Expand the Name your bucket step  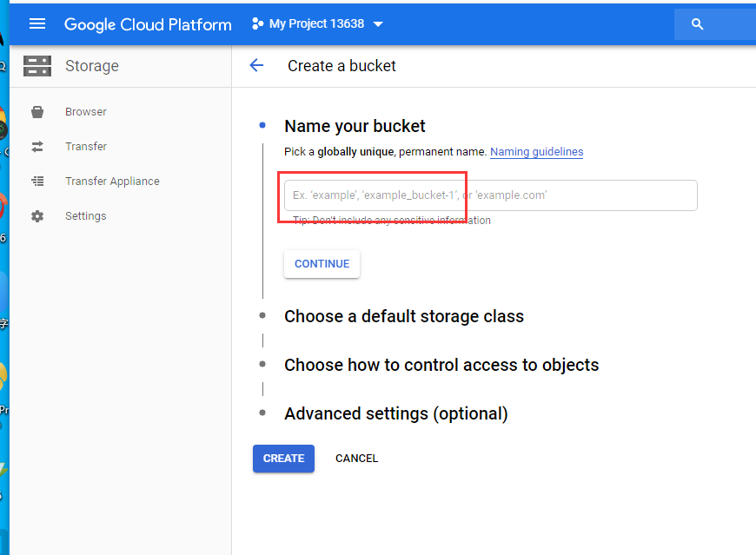click(355, 126)
